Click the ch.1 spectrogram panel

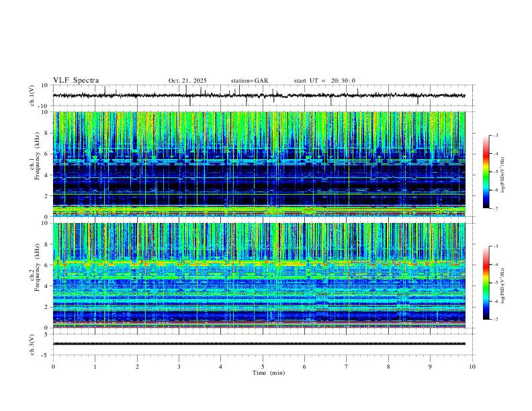click(259, 164)
